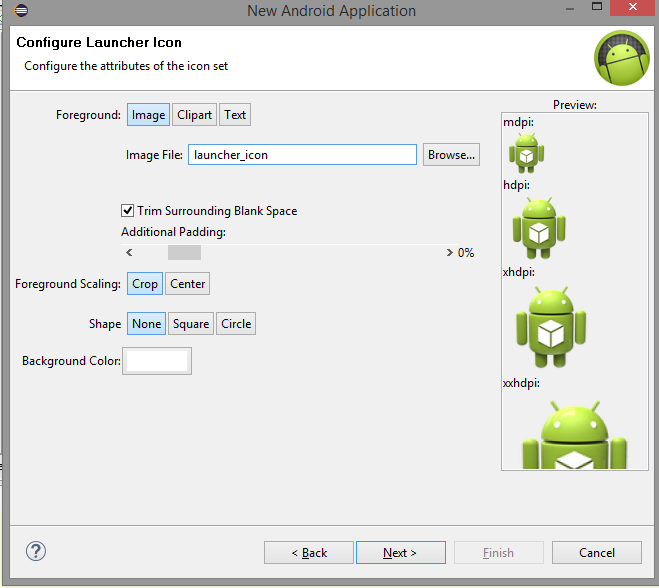Select the None shape option

pyautogui.click(x=146, y=324)
